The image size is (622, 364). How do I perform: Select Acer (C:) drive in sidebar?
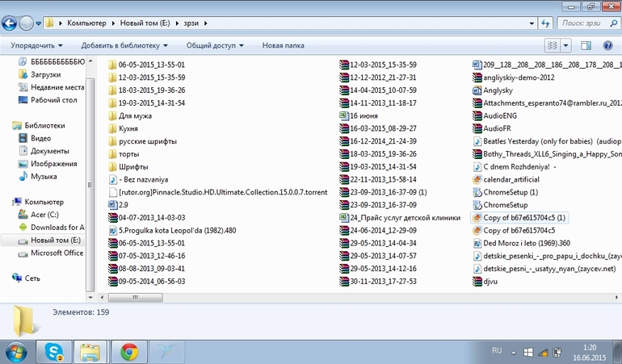point(46,215)
